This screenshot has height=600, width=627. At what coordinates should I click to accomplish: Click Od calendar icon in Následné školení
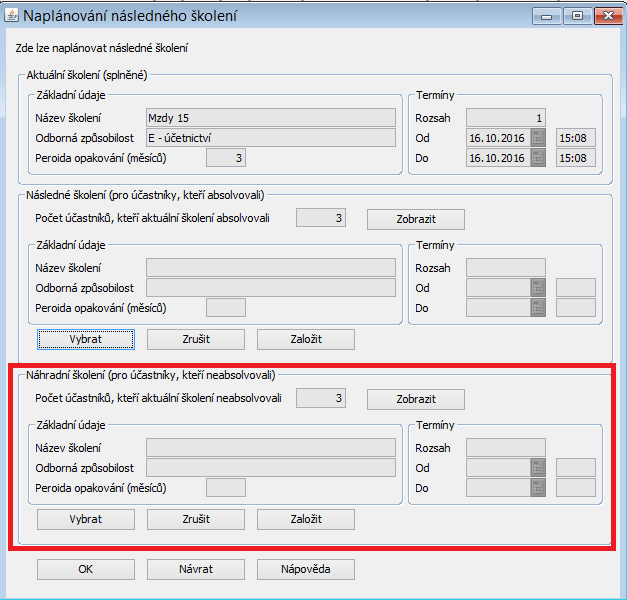tap(538, 288)
